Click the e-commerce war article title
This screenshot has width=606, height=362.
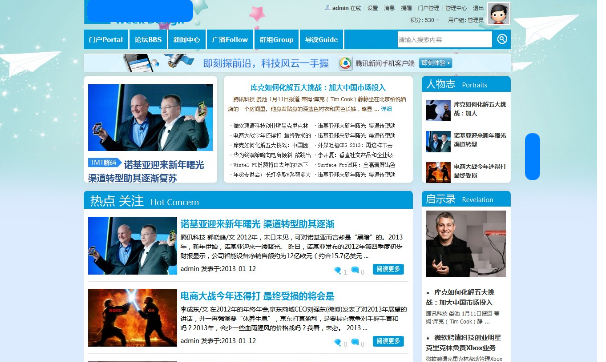tap(257, 296)
